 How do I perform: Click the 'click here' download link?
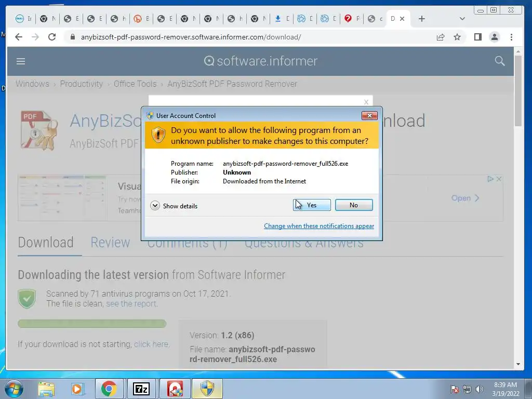click(x=151, y=344)
